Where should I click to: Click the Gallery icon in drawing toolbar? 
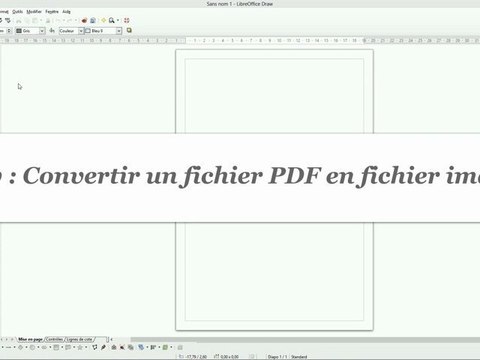click(131, 347)
